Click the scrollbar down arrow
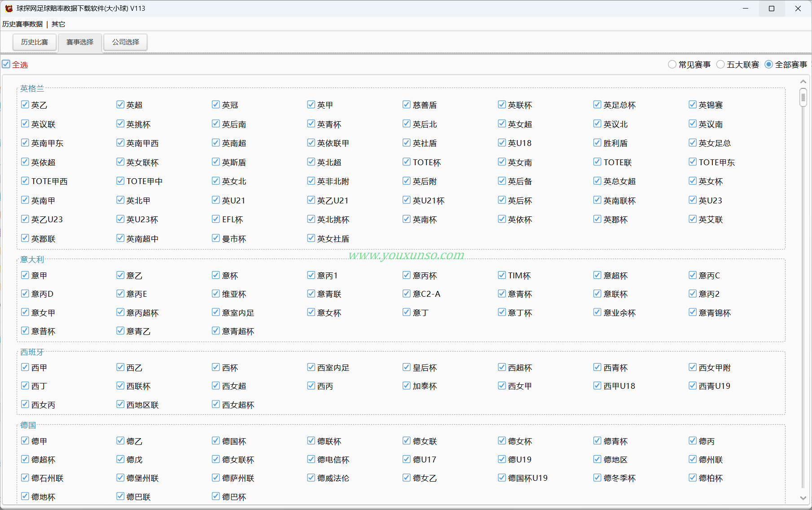The height and width of the screenshot is (510, 812). tap(803, 497)
